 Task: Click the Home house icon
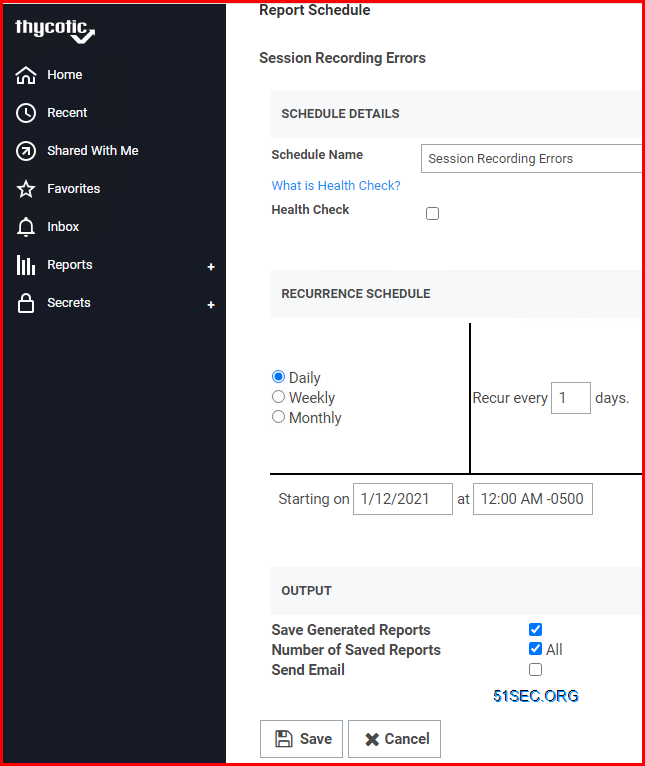(26, 75)
